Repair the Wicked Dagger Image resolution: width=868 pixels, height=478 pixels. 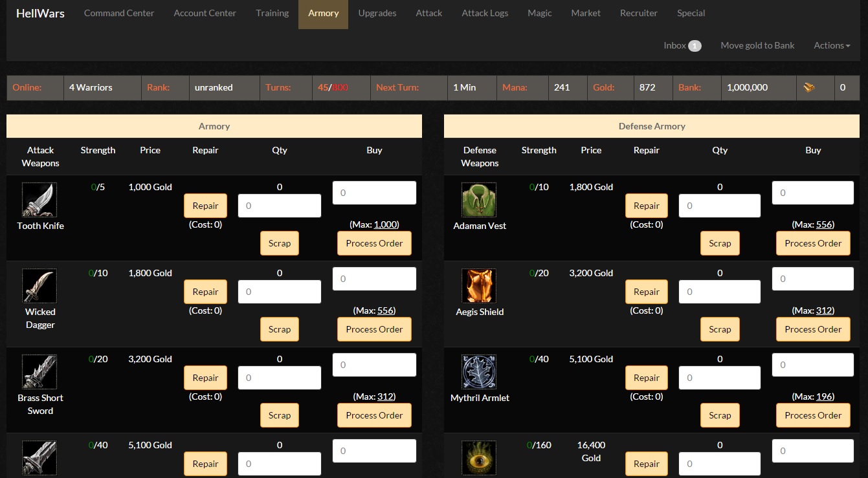(205, 292)
